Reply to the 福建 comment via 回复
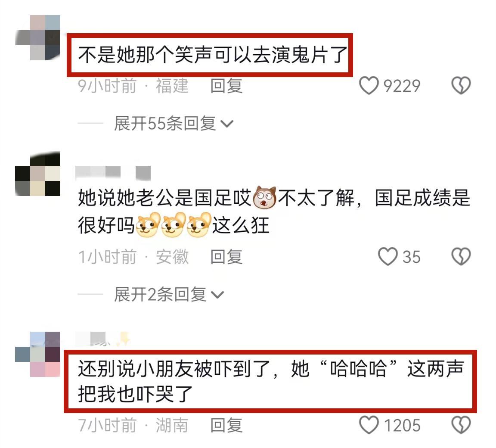The width and height of the screenshot is (496, 448). (x=226, y=86)
